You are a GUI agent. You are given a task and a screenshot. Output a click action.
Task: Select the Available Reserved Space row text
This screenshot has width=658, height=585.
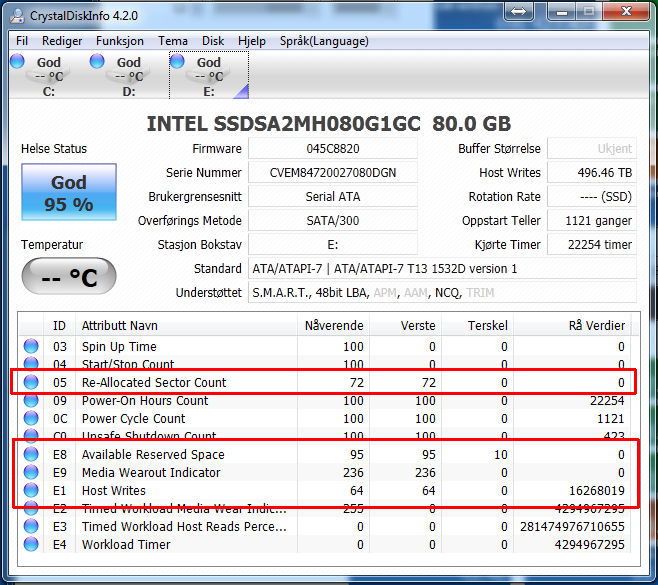pos(153,454)
